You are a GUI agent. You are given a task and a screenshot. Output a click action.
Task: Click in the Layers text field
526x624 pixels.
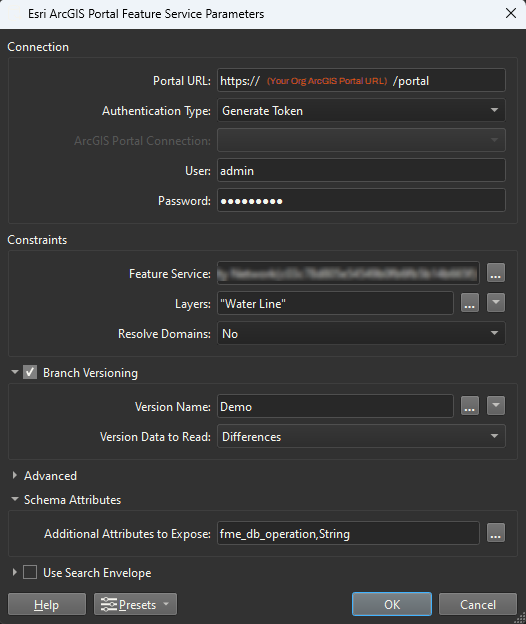click(x=335, y=303)
